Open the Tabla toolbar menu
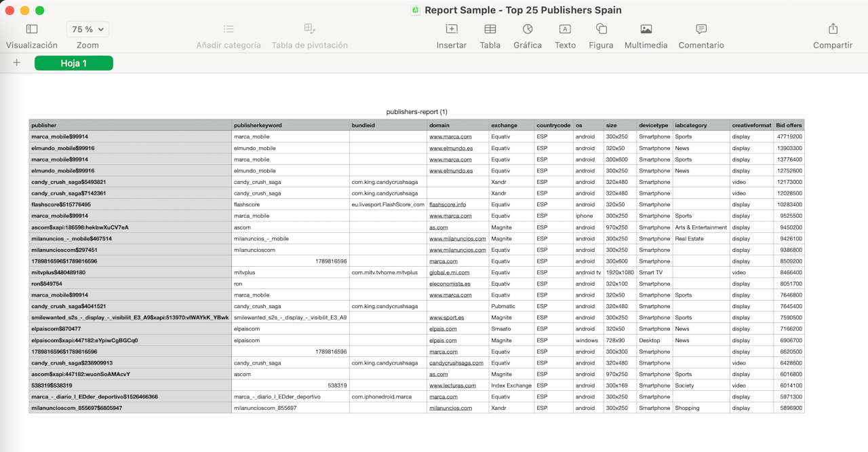This screenshot has height=452, width=868. (490, 29)
